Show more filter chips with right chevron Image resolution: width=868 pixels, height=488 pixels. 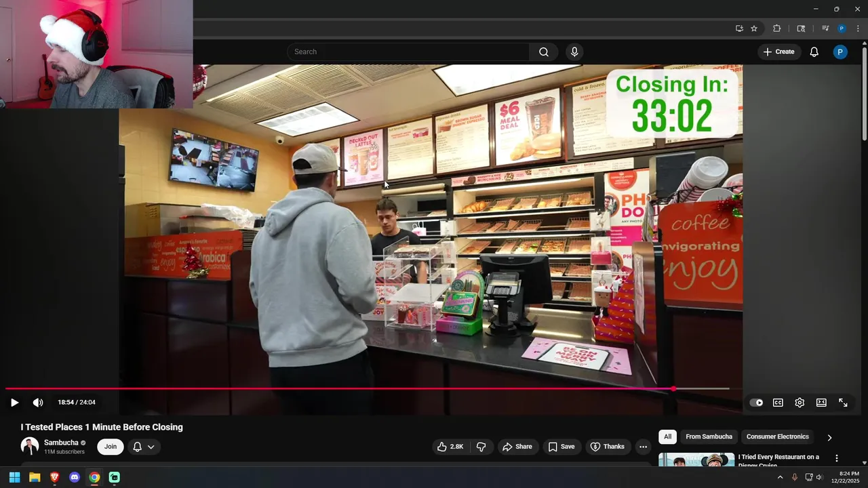click(829, 438)
